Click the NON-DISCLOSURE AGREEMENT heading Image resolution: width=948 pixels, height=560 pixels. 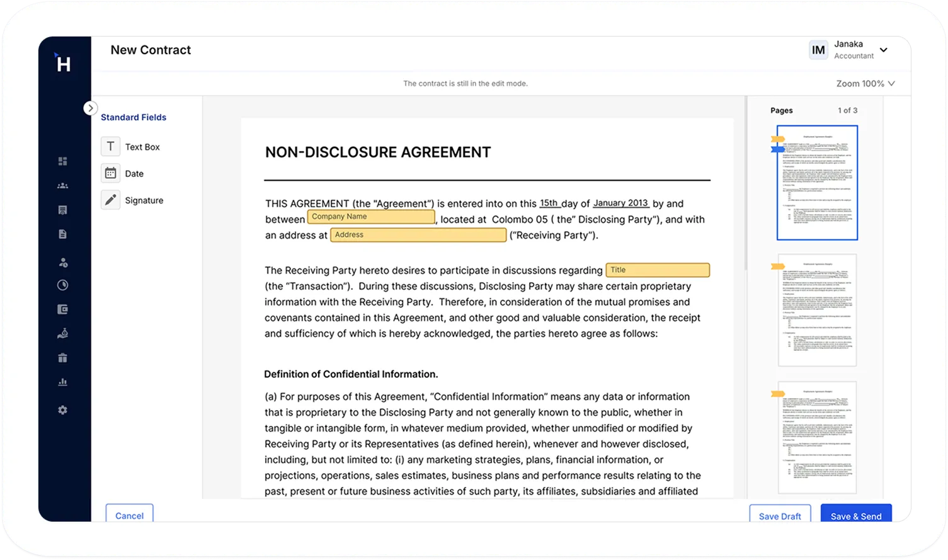(378, 152)
